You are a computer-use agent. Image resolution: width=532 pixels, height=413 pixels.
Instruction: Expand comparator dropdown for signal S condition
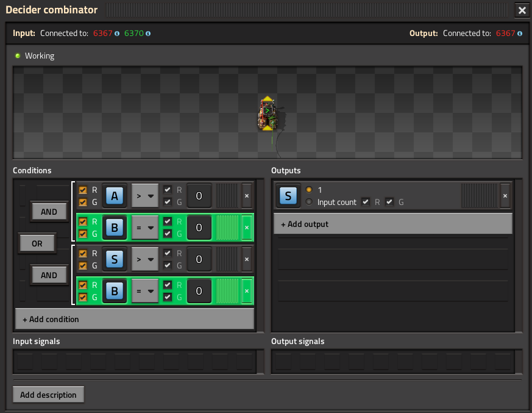coord(145,259)
